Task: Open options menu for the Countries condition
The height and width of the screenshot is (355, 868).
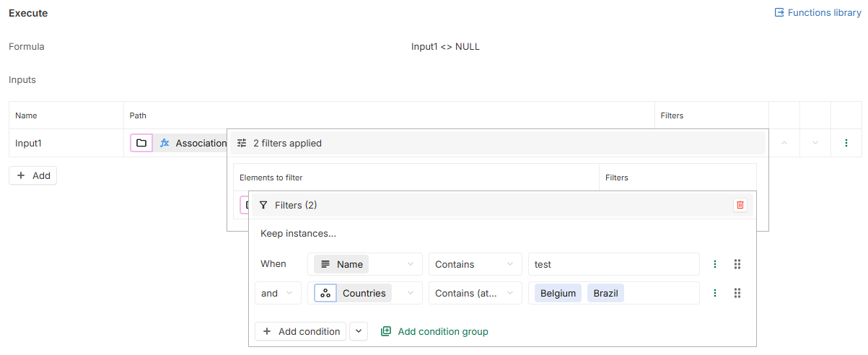Action: click(x=715, y=293)
